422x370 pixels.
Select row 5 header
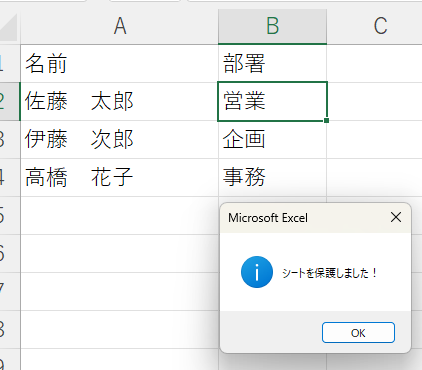click(10, 215)
